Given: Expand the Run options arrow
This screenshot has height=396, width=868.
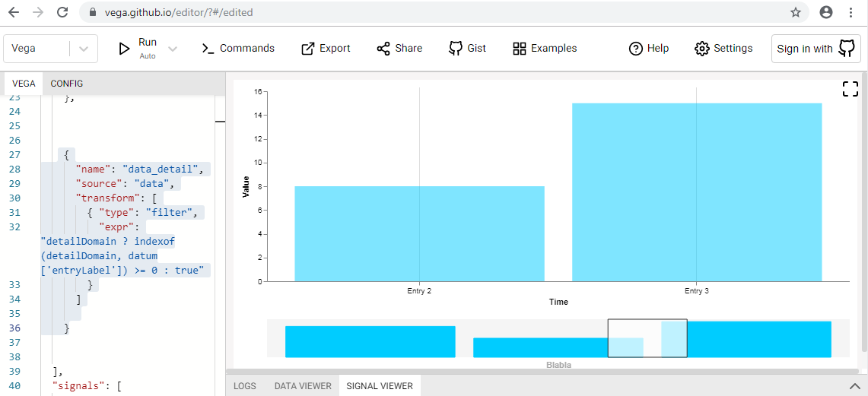Looking at the screenshot, I should pos(173,49).
